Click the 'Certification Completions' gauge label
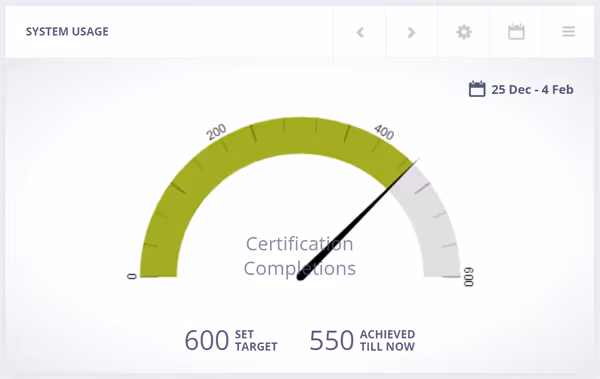This screenshot has height=379, width=600. [300, 256]
